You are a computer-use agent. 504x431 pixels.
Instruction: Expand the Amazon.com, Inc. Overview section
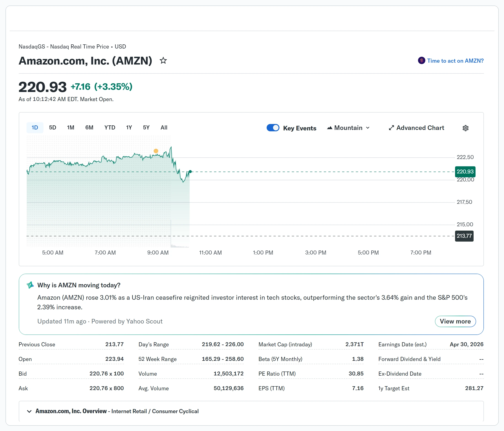pyautogui.click(x=29, y=411)
